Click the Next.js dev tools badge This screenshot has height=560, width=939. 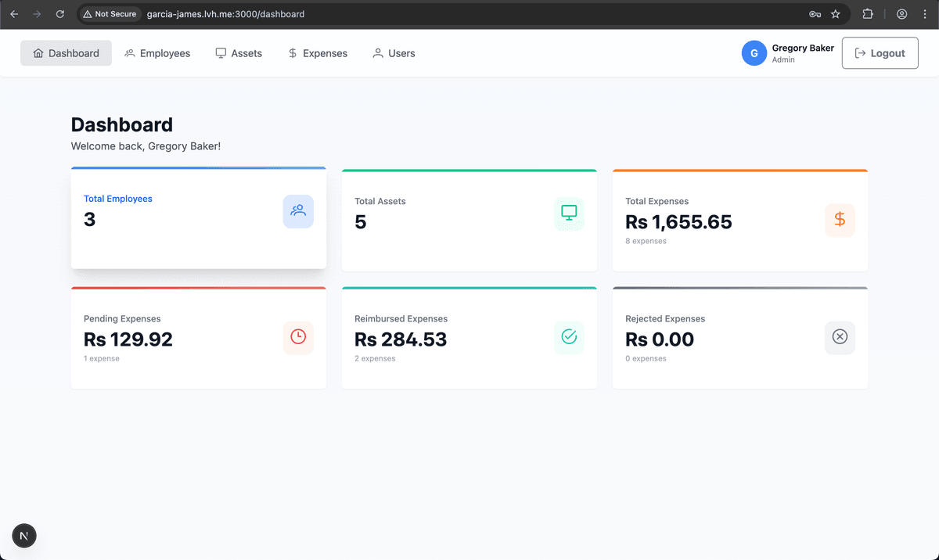point(24,536)
